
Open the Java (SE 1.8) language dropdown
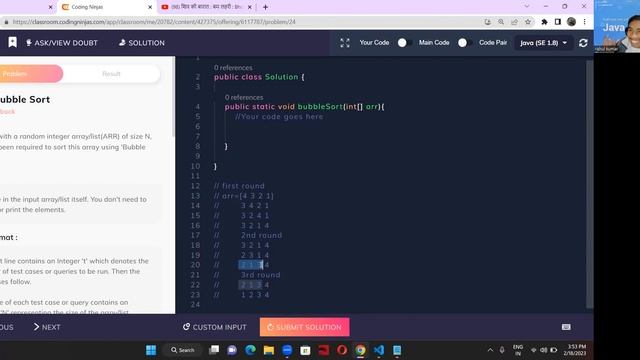tap(543, 43)
